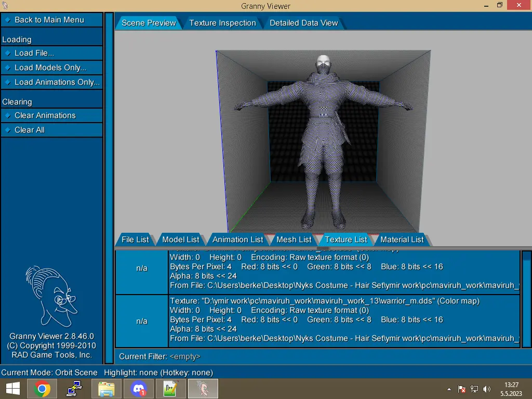Switch to Scene Preview tab
The height and width of the screenshot is (399, 532).
(149, 23)
